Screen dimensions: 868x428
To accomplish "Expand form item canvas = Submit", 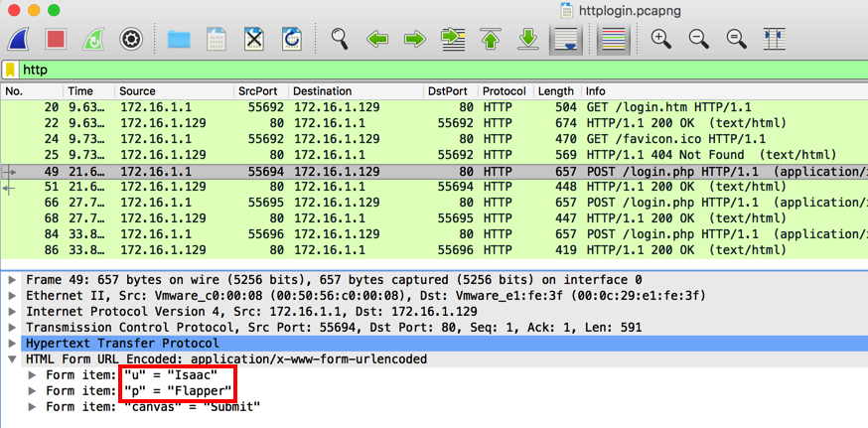I will (33, 408).
